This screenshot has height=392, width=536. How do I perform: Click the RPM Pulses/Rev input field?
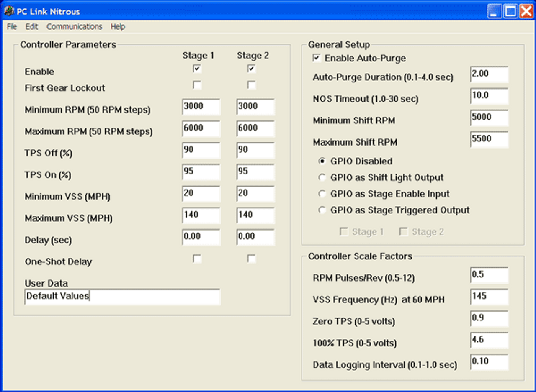pyautogui.click(x=489, y=275)
